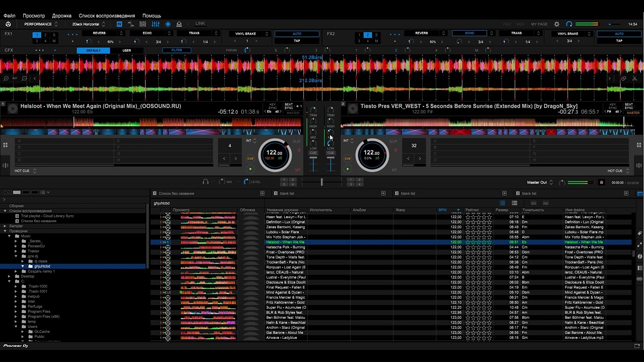
Task: Switch to list view icon in browser
Action: point(502,203)
